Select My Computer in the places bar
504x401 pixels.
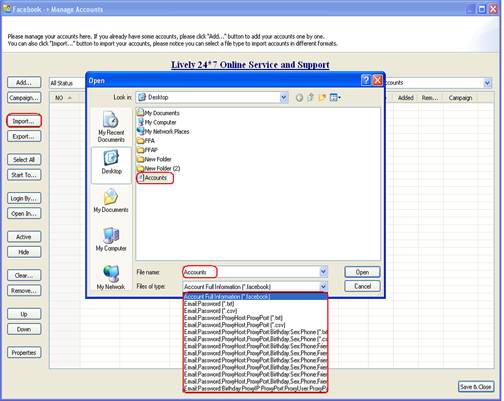click(111, 239)
